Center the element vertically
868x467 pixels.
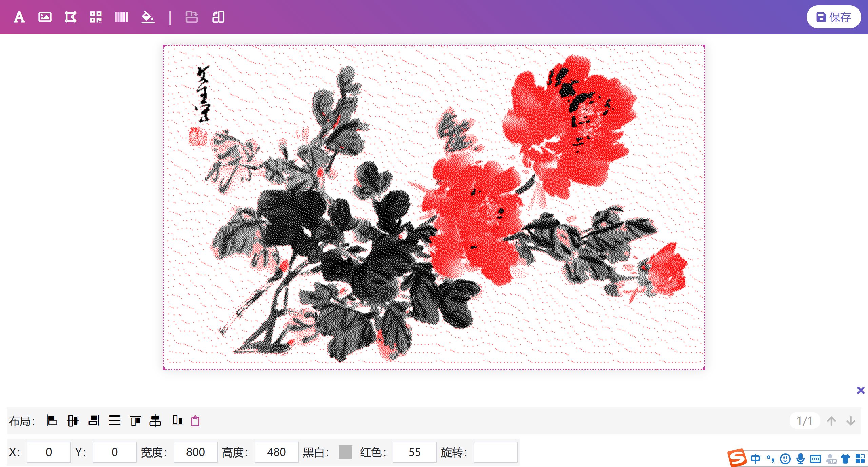155,421
